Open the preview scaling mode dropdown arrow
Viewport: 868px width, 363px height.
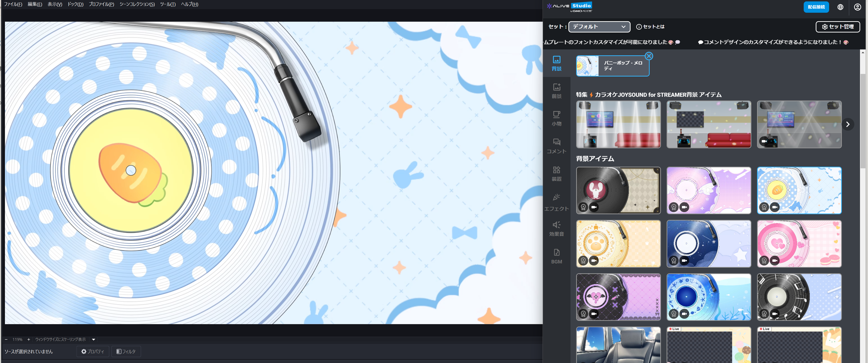click(x=94, y=339)
